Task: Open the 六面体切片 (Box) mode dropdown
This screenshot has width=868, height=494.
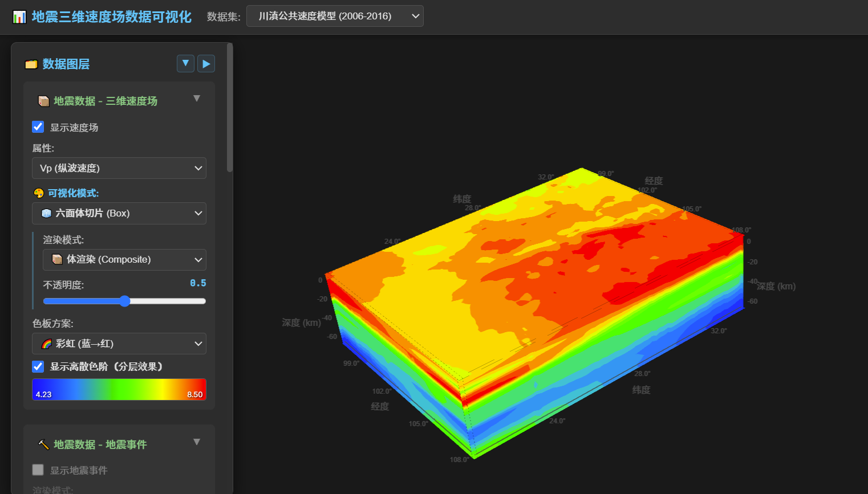Action: (x=119, y=213)
